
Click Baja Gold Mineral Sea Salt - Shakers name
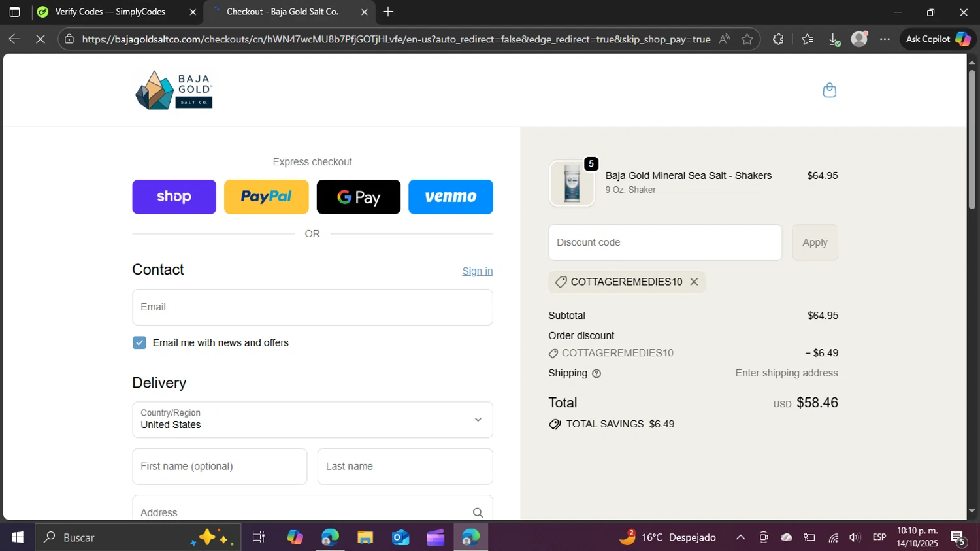point(688,176)
